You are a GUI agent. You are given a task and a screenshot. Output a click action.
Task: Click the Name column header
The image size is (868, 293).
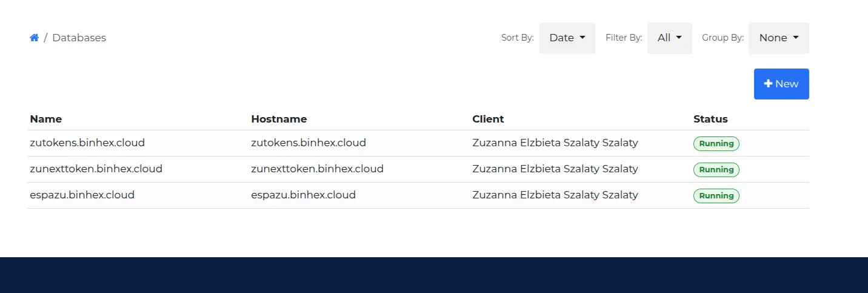[45, 119]
